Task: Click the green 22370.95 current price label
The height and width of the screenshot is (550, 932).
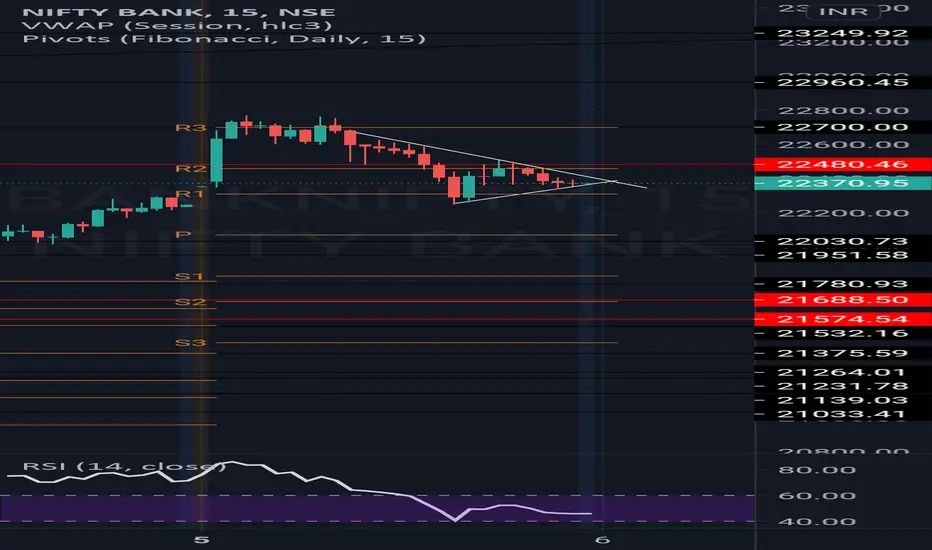Action: [x=842, y=183]
